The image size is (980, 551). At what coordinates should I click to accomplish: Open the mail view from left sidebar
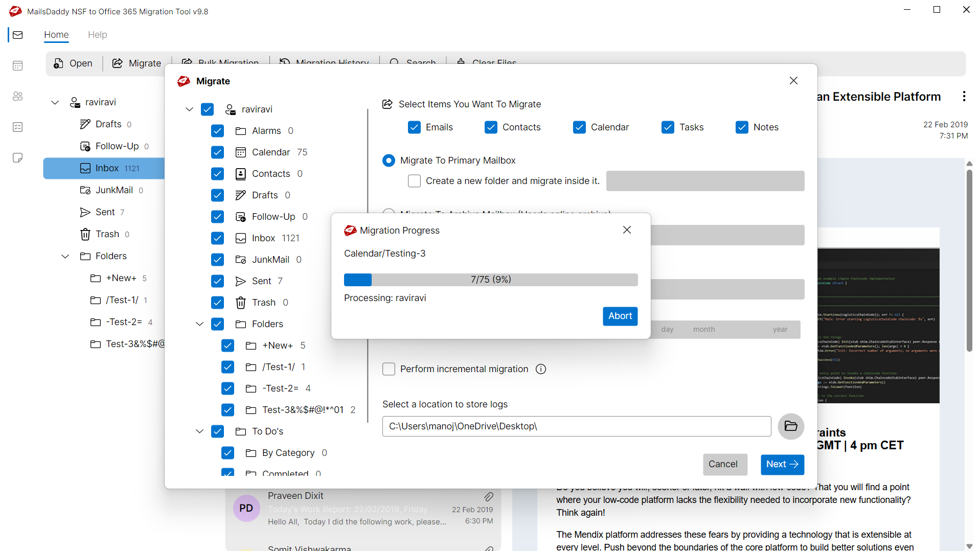coord(18,35)
